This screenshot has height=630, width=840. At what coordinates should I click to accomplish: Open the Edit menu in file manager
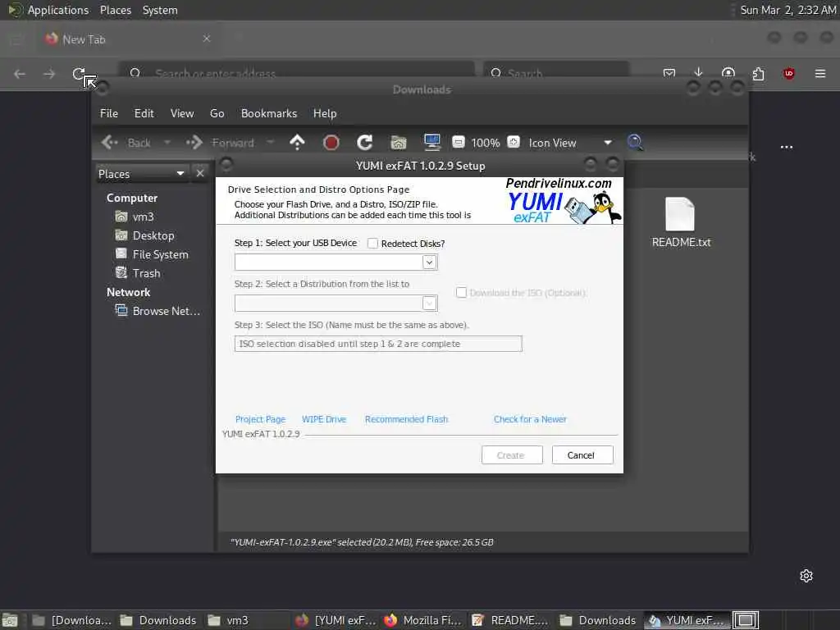pyautogui.click(x=144, y=113)
